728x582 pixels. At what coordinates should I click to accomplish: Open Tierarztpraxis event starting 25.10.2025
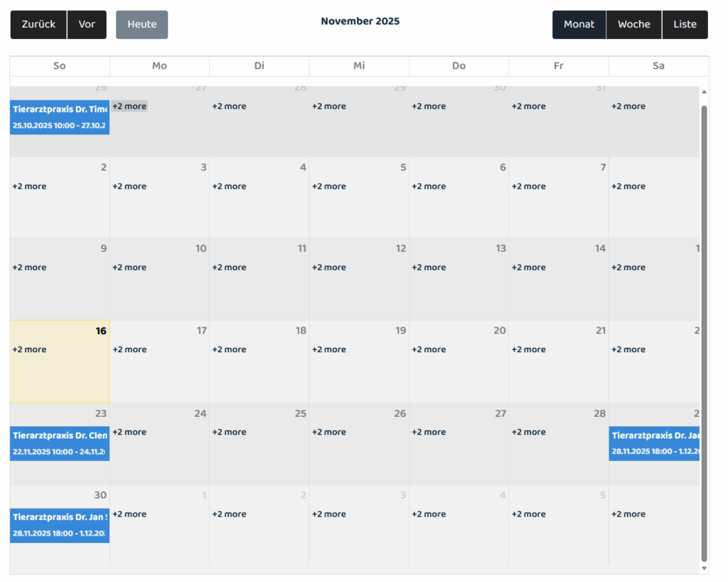(60, 117)
